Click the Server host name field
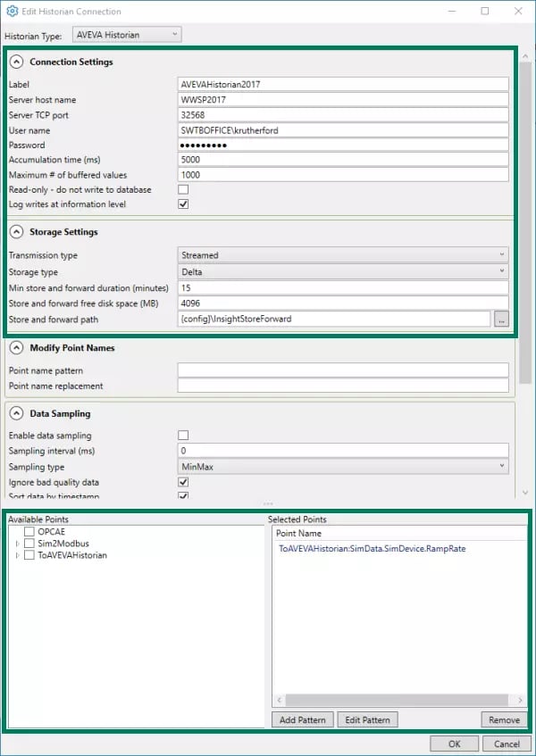Viewport: 536px width, 756px height. 343,100
